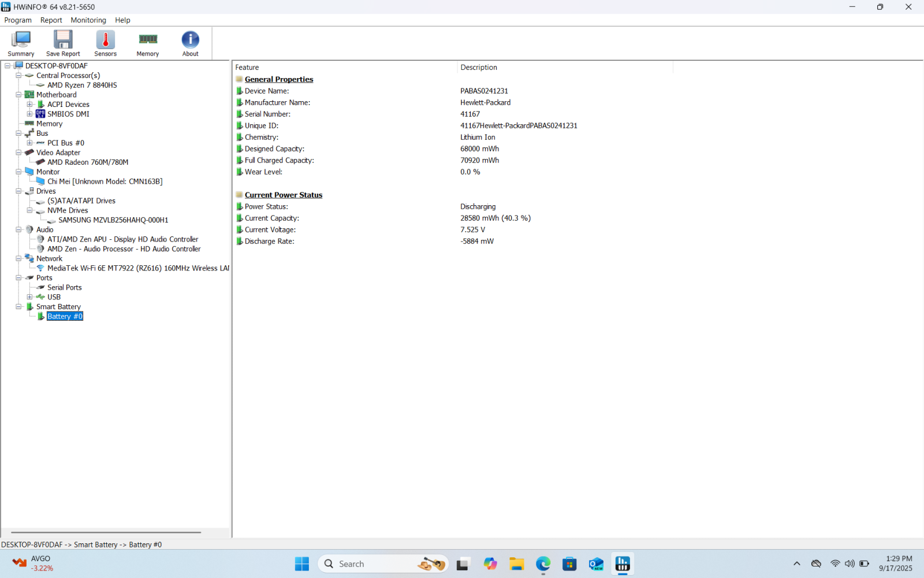Click the HWiNFO taskbar icon
The height and width of the screenshot is (578, 924).
point(623,564)
